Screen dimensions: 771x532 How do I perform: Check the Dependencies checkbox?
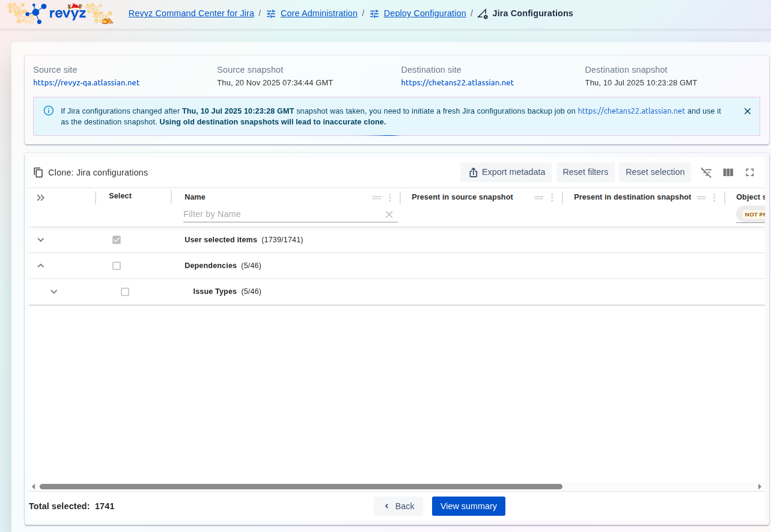[117, 266]
